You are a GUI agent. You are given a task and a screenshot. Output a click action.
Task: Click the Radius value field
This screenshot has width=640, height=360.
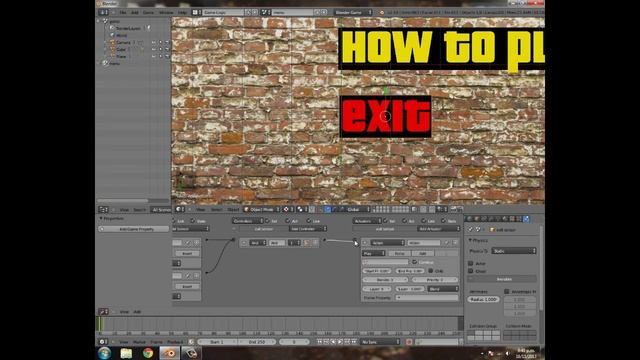click(x=483, y=300)
